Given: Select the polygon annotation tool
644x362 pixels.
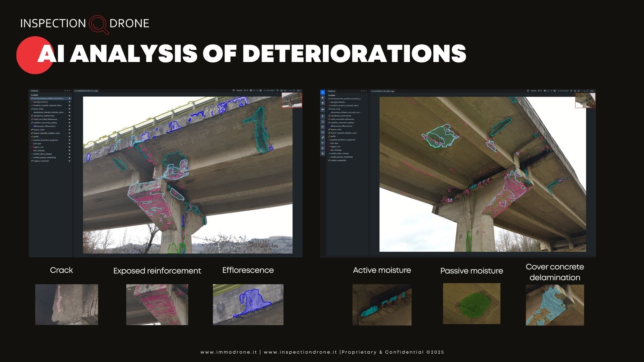Looking at the screenshot, I should click(x=323, y=132).
